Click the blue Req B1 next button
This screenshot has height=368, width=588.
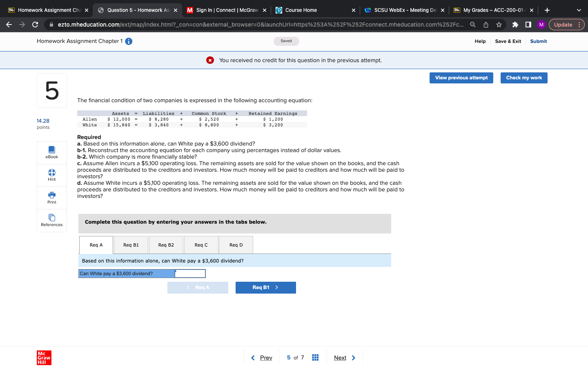(266, 287)
